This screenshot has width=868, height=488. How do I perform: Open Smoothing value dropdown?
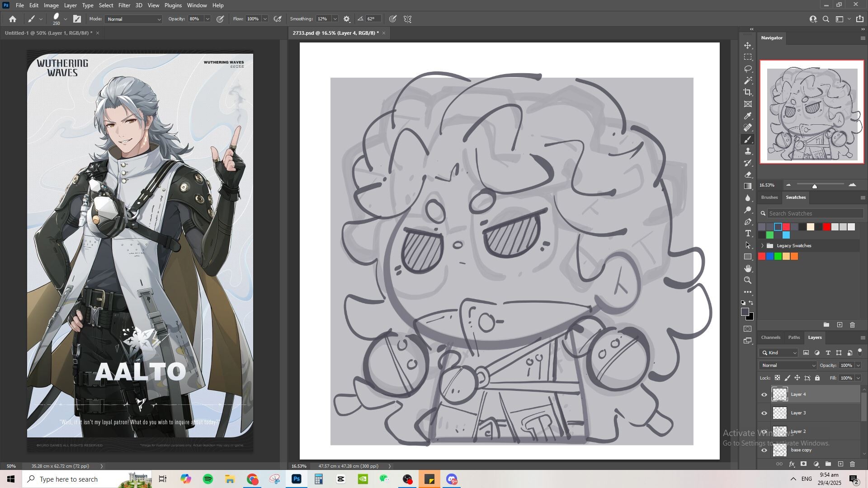pos(335,19)
